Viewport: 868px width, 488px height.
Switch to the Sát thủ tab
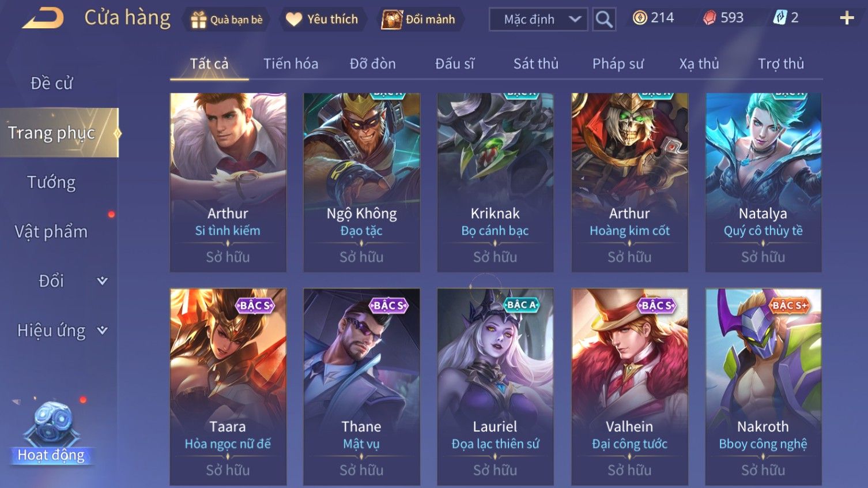536,63
